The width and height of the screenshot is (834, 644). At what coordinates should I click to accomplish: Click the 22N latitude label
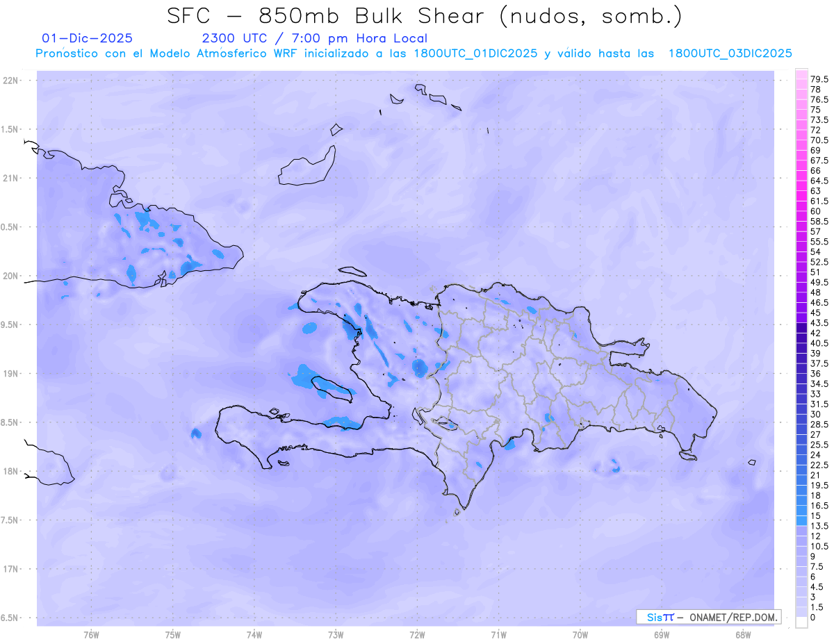12,81
